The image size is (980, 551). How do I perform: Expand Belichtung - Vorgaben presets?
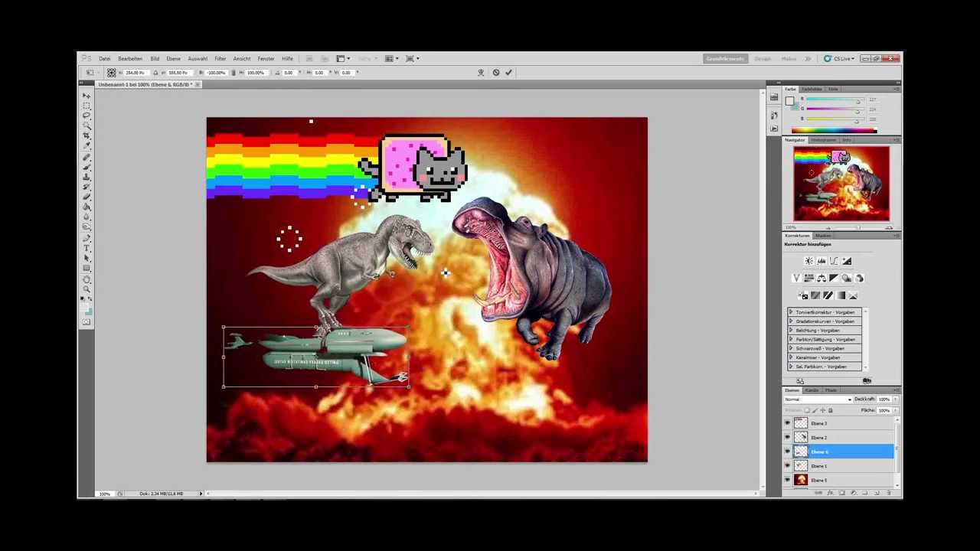[791, 331]
